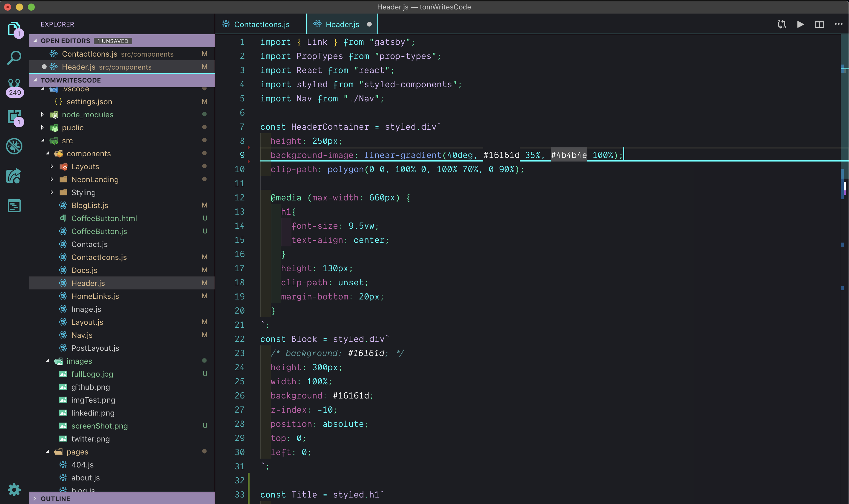The image size is (849, 504).
Task: Open the document panel icon in activity bar
Action: point(14,205)
